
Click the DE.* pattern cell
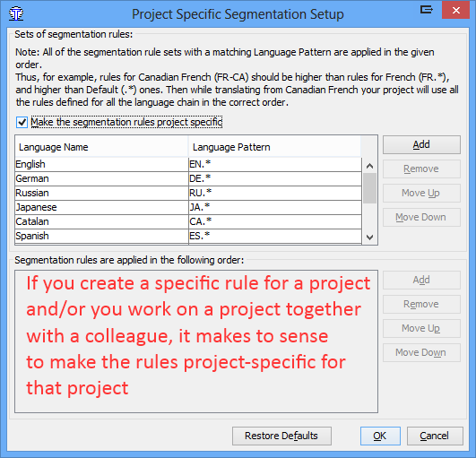coord(275,178)
